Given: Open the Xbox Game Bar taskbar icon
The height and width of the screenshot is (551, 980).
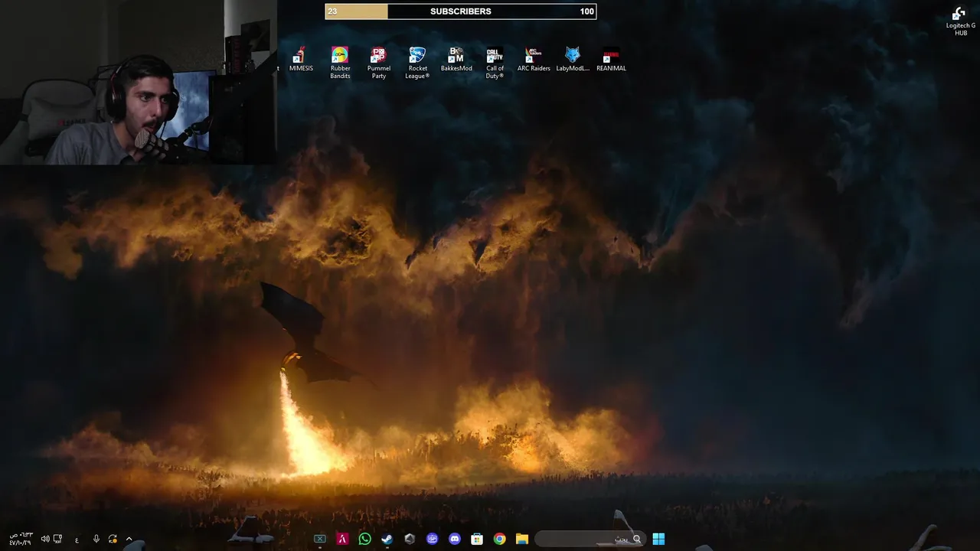Looking at the screenshot, I should click(320, 539).
